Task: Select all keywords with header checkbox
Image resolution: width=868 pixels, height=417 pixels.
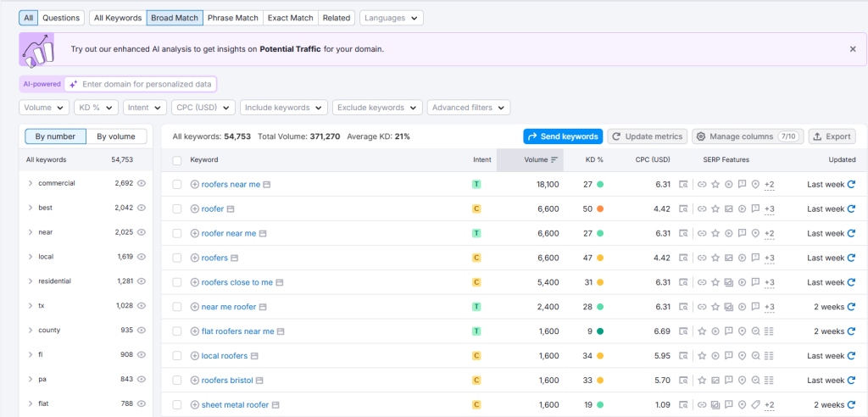Action: click(177, 160)
